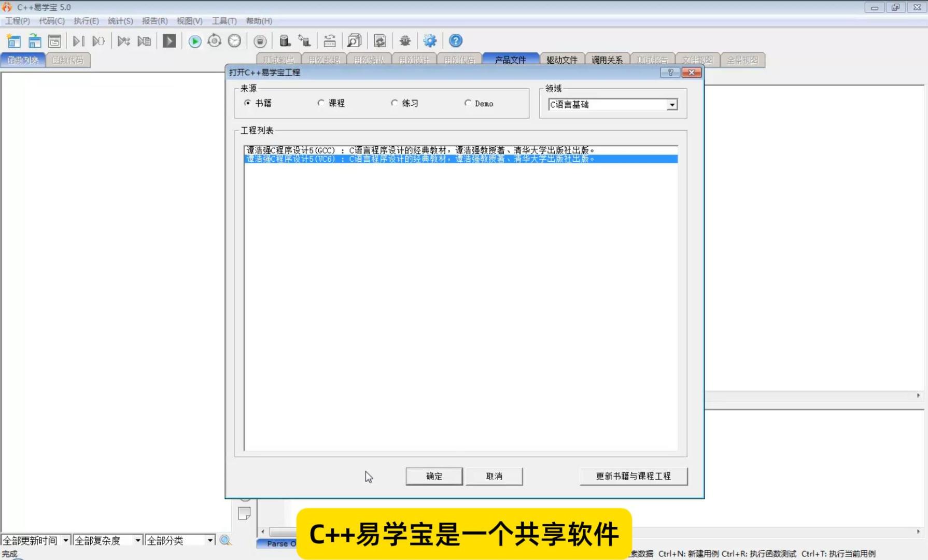
Task: Click the dialog's question mark help button
Action: (670, 73)
